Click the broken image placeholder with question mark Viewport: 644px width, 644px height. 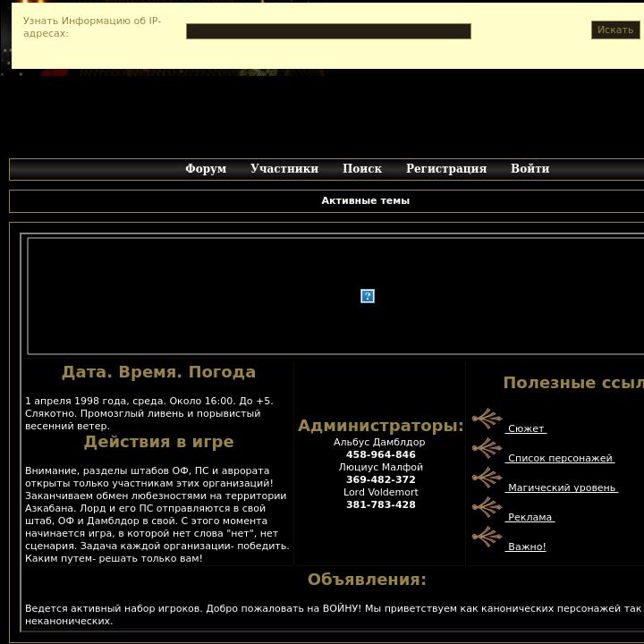[x=368, y=296]
